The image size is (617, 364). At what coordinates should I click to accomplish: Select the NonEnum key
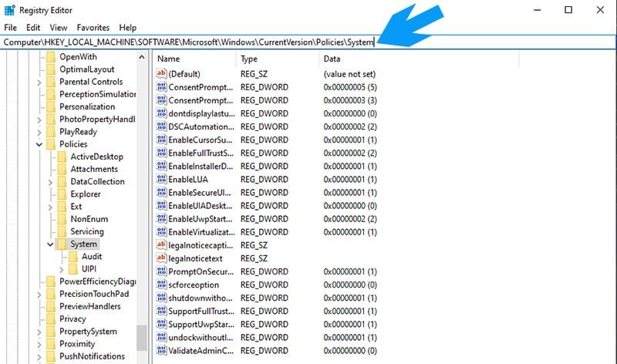(89, 219)
